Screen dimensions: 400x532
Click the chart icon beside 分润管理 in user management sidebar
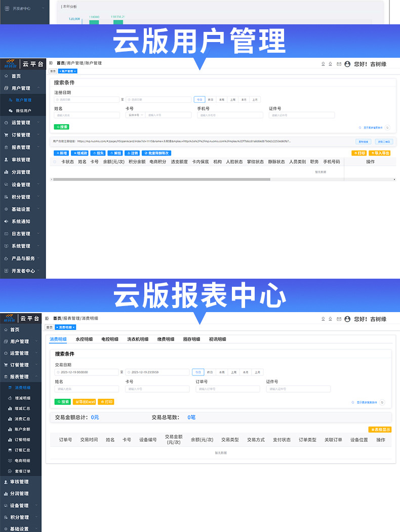coord(6,172)
